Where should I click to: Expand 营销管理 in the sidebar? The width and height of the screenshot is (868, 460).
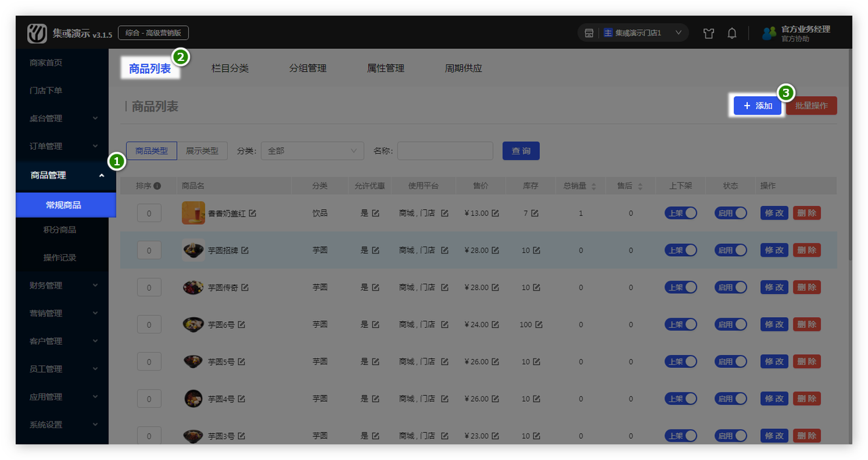62,314
